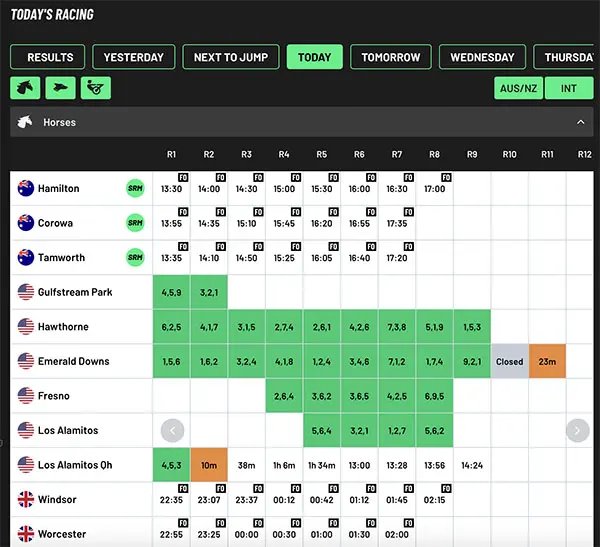The width and height of the screenshot is (600, 547).
Task: Open Hawthorne R1 result 6,2,5
Action: [x=171, y=327]
